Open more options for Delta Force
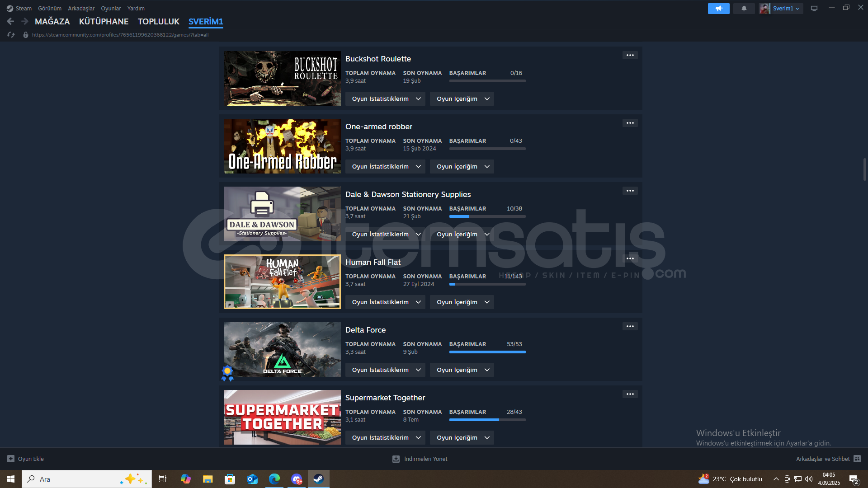The height and width of the screenshot is (488, 868). 630,326
